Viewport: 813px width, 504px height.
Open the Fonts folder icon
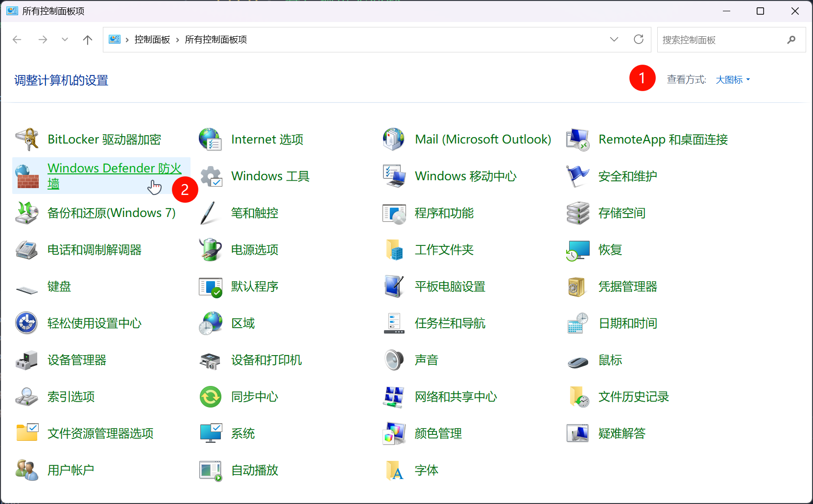[394, 470]
